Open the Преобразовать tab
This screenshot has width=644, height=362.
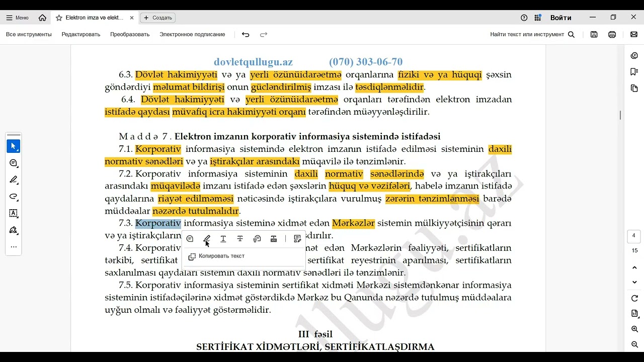click(130, 35)
